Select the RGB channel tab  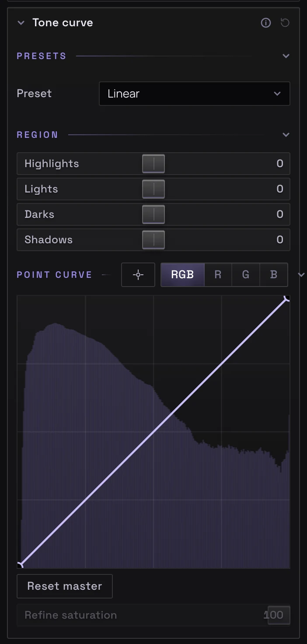pyautogui.click(x=182, y=275)
